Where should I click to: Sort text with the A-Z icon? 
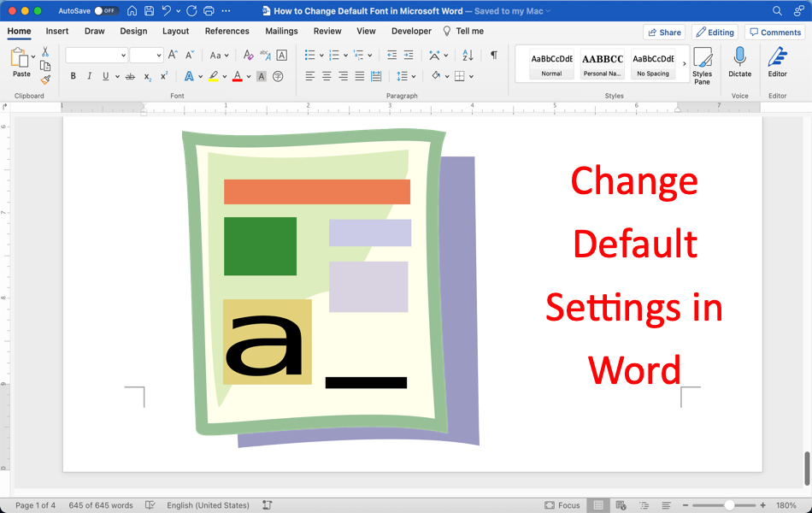point(468,55)
